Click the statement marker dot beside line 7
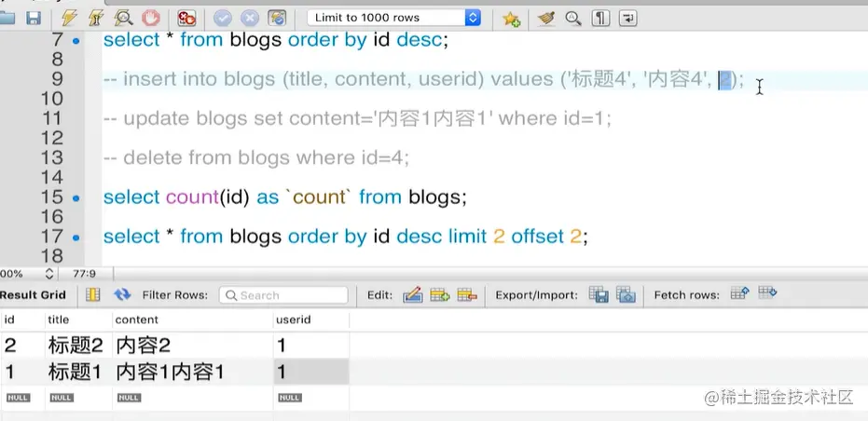The width and height of the screenshot is (868, 421). [x=76, y=40]
